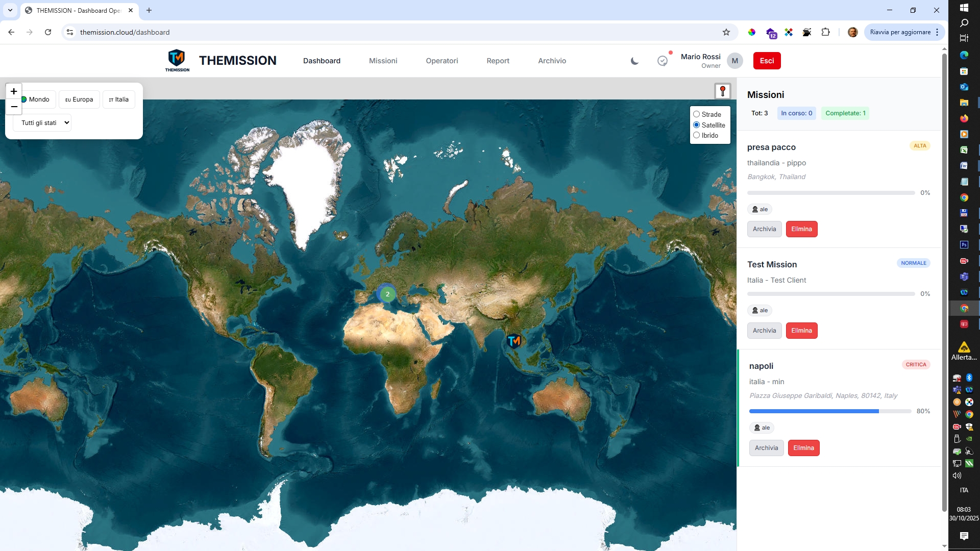The width and height of the screenshot is (980, 551).
Task: Zoom in the map with plus
Action: click(14, 91)
